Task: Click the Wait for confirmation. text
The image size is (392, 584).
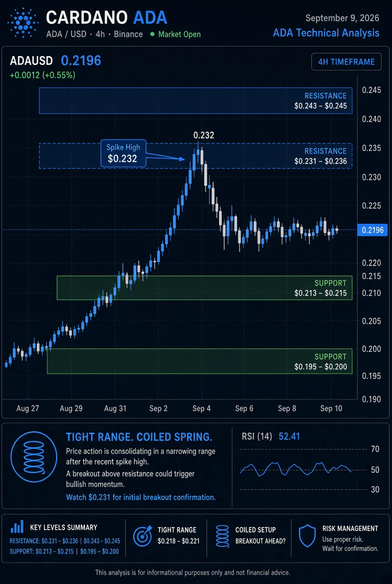Action: tap(350, 548)
